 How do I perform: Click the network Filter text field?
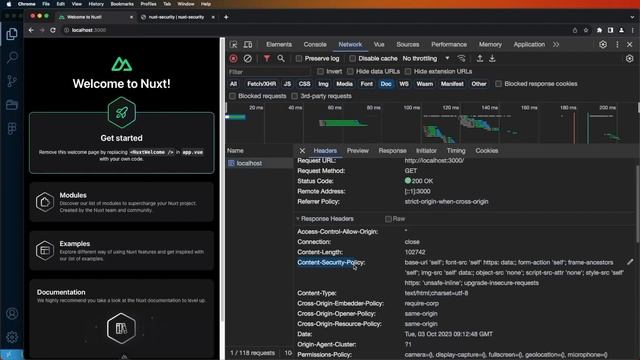click(x=269, y=72)
